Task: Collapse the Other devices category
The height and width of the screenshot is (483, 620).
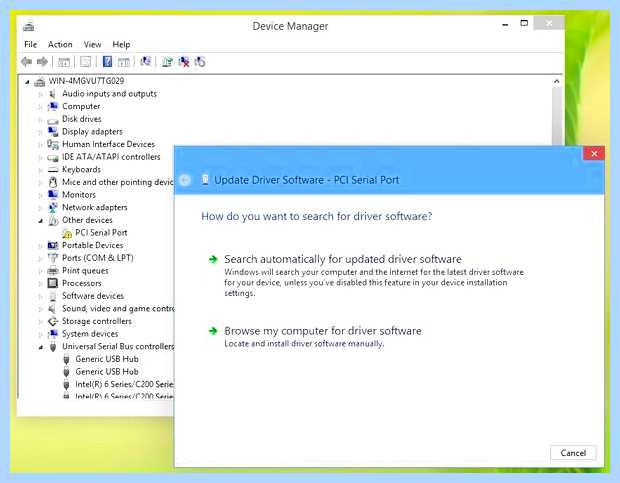Action: pyautogui.click(x=40, y=221)
